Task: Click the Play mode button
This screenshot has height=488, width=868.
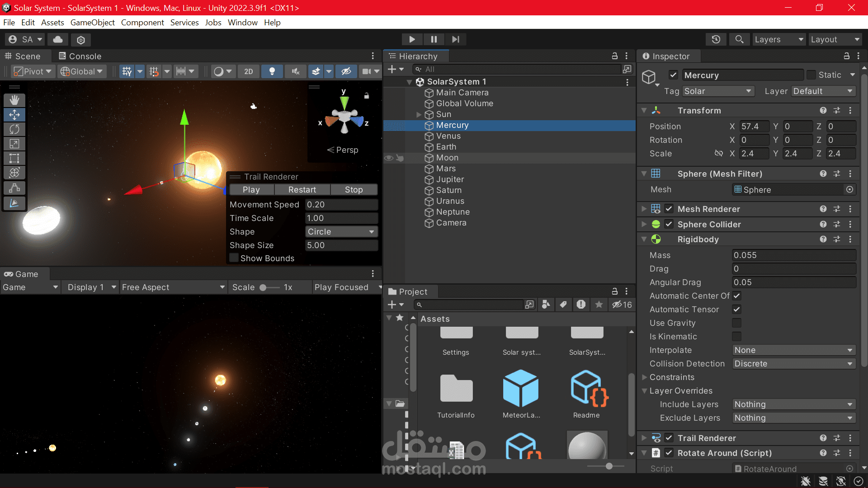Action: [x=412, y=39]
